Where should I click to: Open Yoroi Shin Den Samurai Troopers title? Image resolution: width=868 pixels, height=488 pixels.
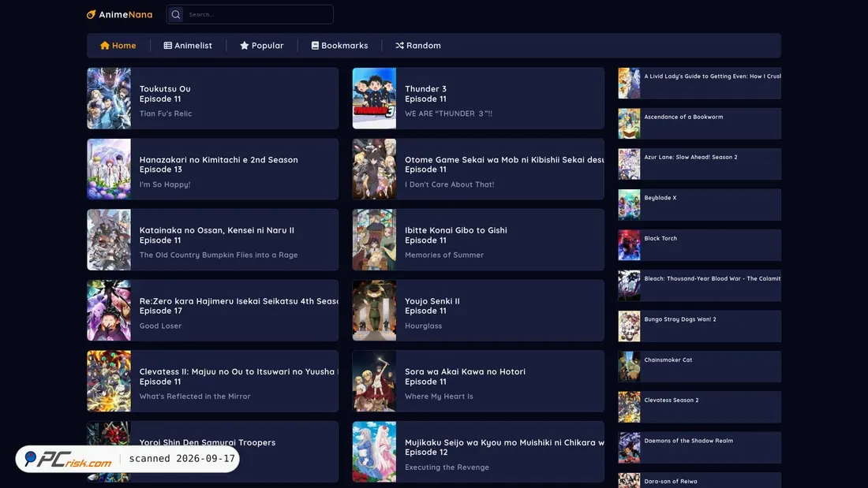[x=208, y=442]
